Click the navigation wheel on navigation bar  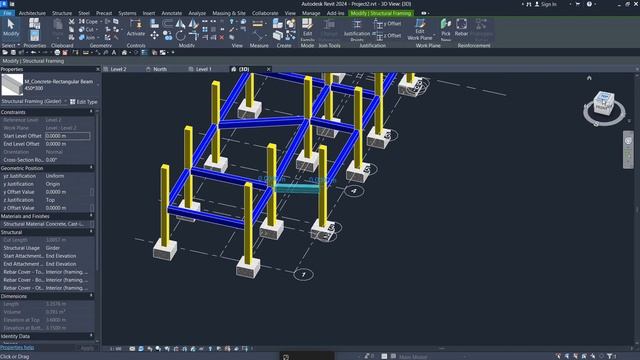(x=628, y=141)
